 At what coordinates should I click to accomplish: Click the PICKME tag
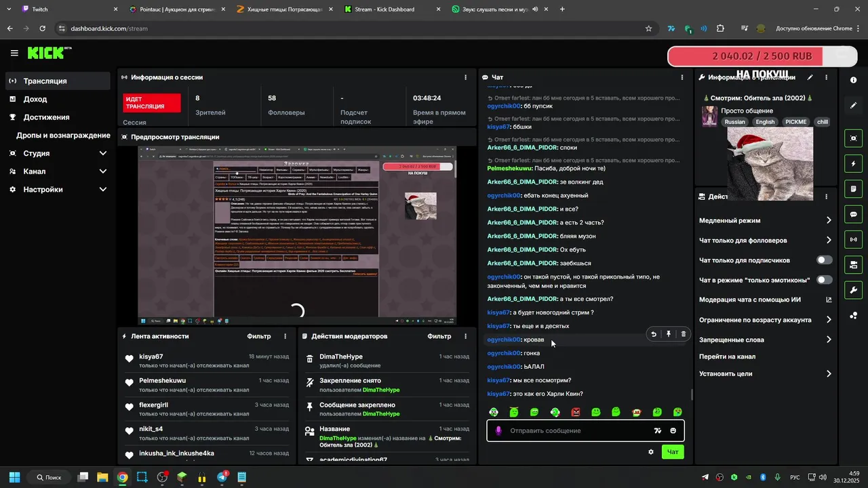tap(795, 122)
